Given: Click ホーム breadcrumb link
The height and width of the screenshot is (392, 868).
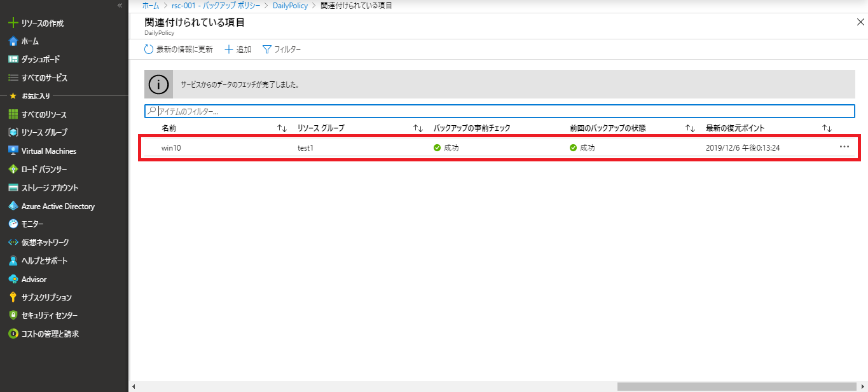Looking at the screenshot, I should coord(151,5).
